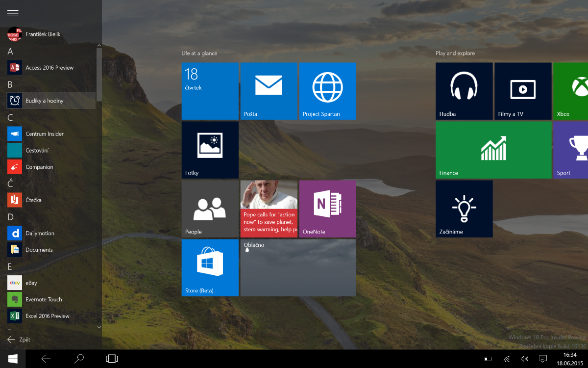Open the Finance tile
Viewport: 588px width, 368px height.
coord(493,150)
